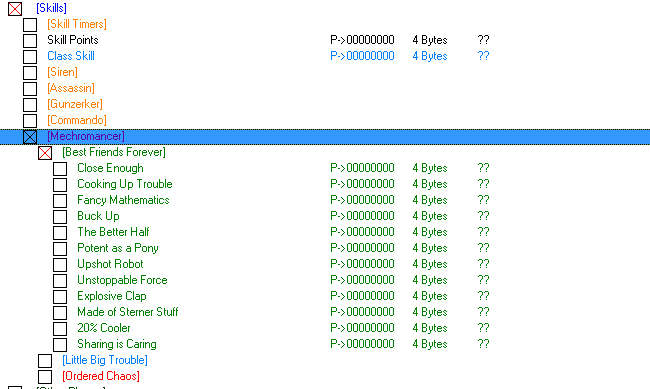Viewport: 650px width, 389px height.
Task: Select the Skill Points entry name
Action: [x=73, y=40]
